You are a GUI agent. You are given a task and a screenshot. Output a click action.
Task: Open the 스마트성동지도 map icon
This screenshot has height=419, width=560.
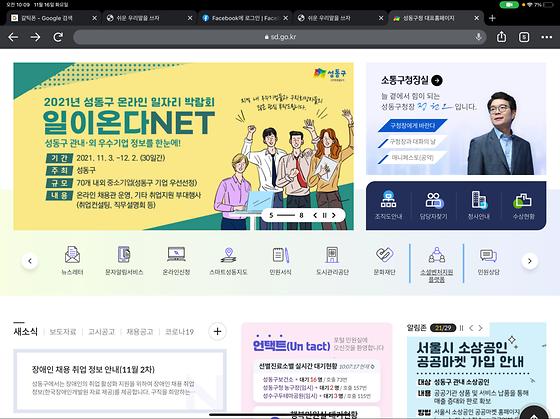(x=228, y=260)
